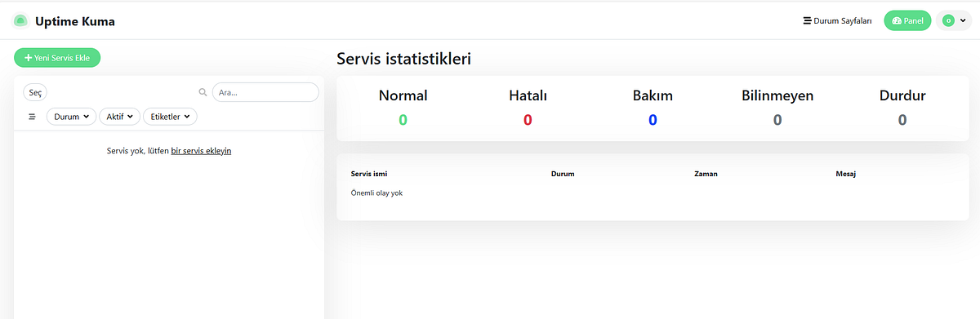The image size is (980, 319).
Task: Expand the Durum filter dropdown
Action: (x=72, y=117)
